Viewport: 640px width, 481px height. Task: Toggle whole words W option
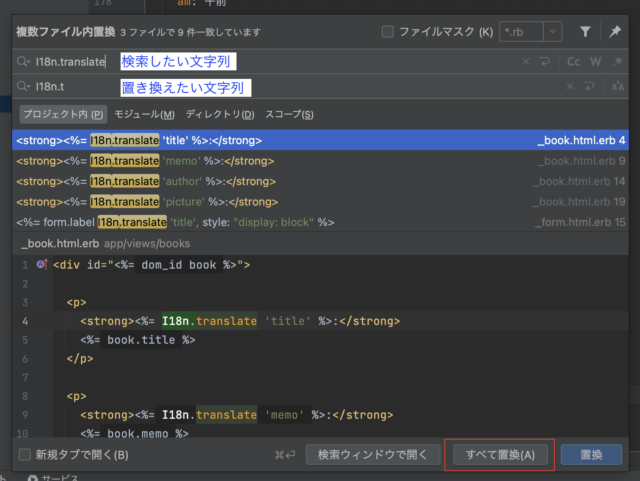point(596,62)
